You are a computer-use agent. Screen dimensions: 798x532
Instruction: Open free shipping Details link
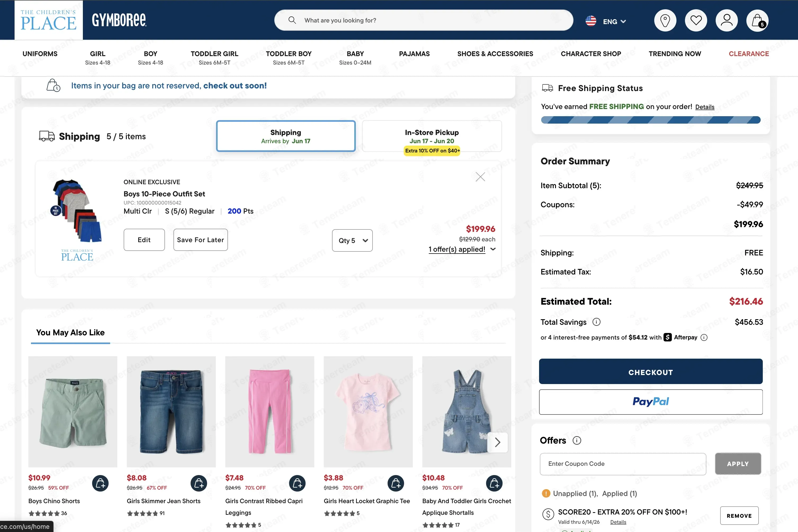click(705, 107)
